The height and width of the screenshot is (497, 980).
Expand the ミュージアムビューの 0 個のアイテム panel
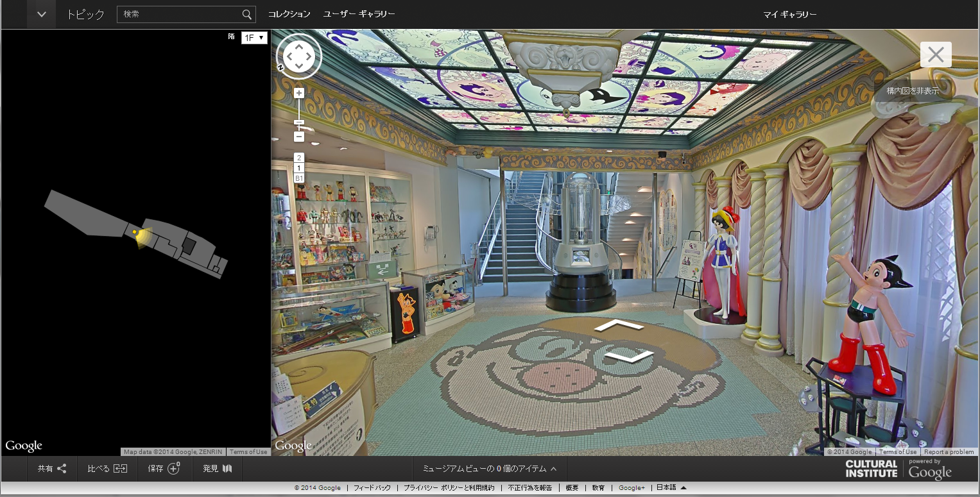(489, 469)
